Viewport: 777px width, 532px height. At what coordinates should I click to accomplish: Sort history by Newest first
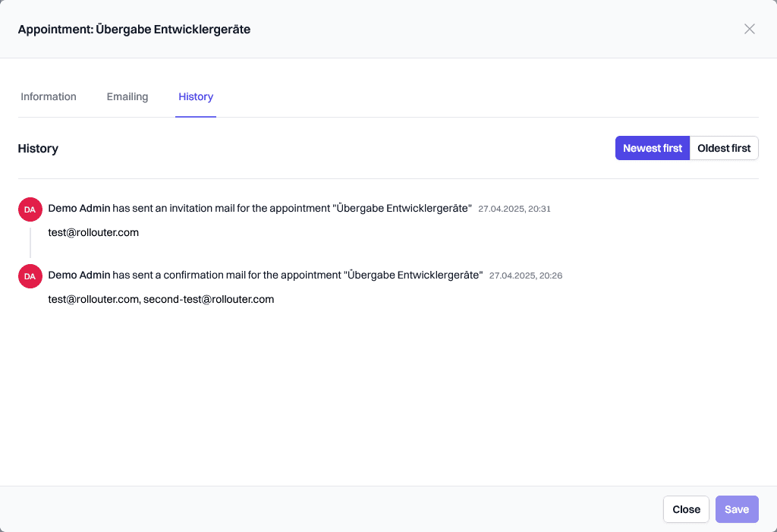(x=653, y=149)
